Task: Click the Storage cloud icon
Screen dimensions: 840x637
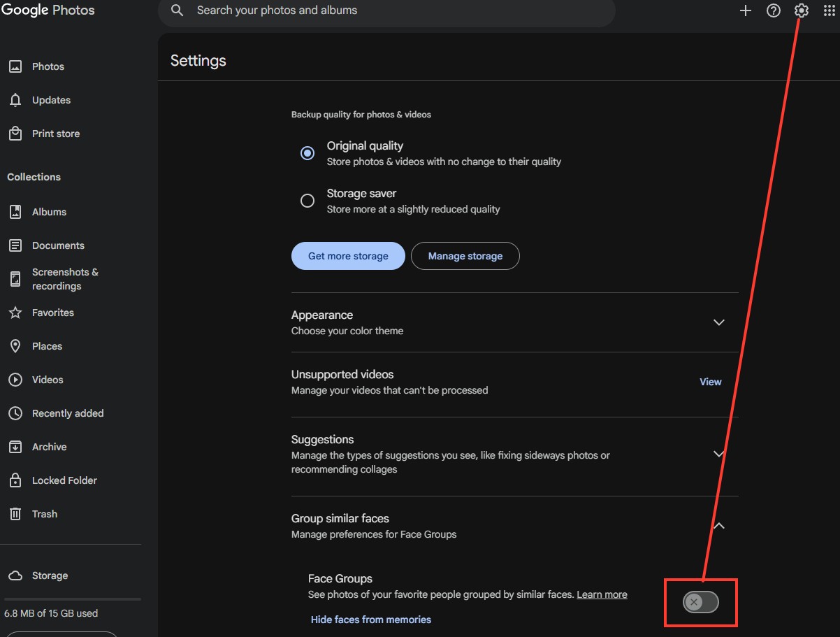Action: 15,575
